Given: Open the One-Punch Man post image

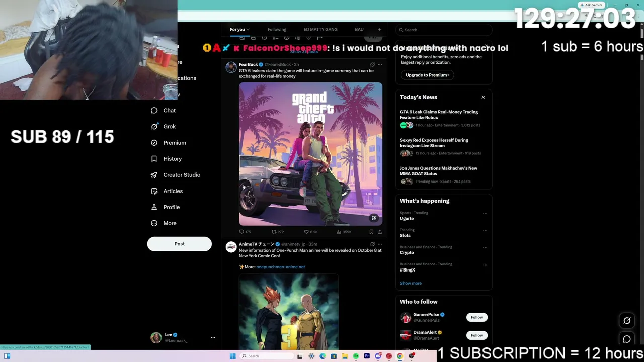Looking at the screenshot, I should tap(289, 312).
